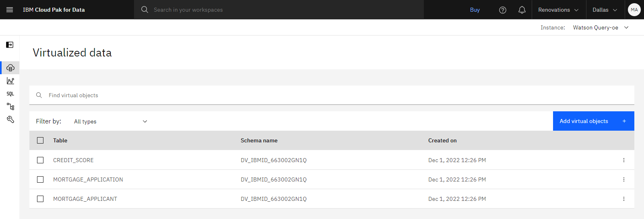Image resolution: width=644 pixels, height=219 pixels.
Task: Open the All types filter dropdown
Action: (111, 121)
